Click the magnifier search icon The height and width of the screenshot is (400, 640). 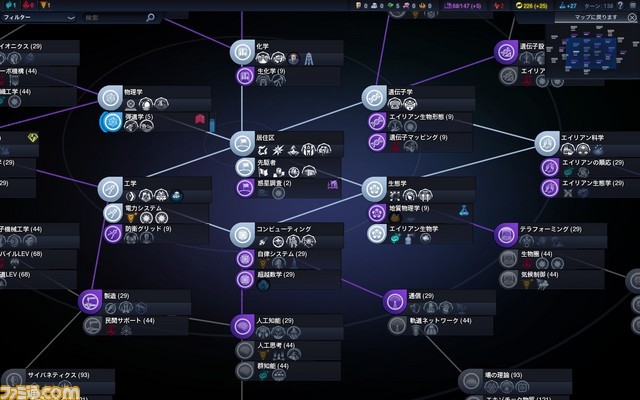(151, 17)
